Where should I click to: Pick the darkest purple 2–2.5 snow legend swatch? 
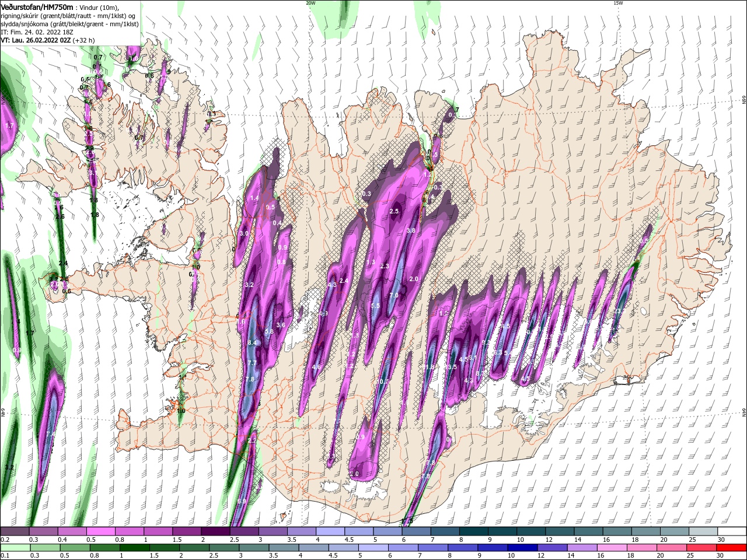tap(215, 531)
